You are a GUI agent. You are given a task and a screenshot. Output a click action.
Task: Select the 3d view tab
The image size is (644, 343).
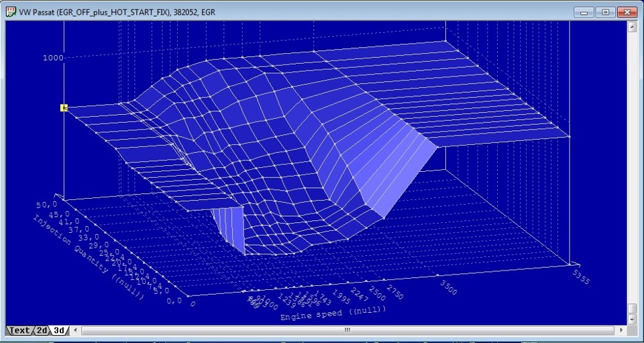(x=59, y=330)
